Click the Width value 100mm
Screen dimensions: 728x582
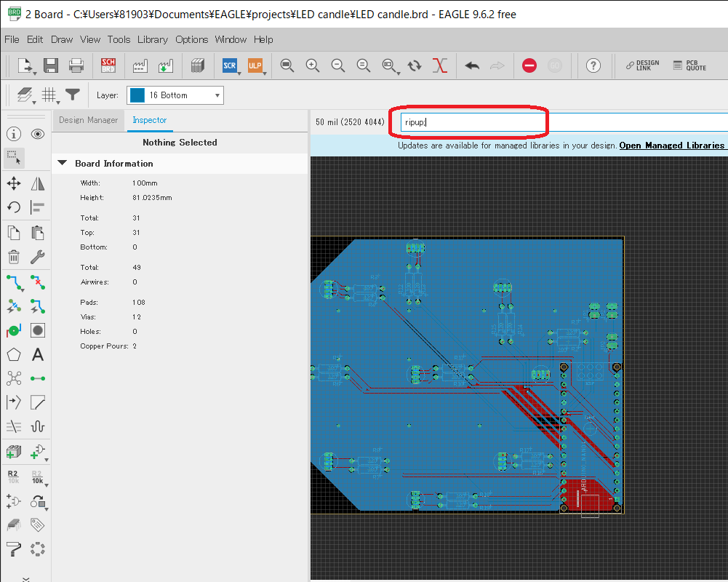point(145,183)
